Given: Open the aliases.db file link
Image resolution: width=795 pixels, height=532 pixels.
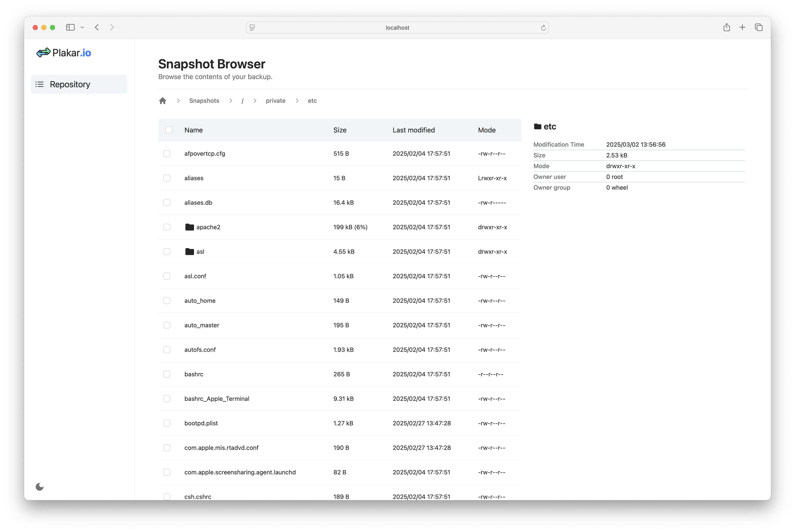Looking at the screenshot, I should click(198, 202).
